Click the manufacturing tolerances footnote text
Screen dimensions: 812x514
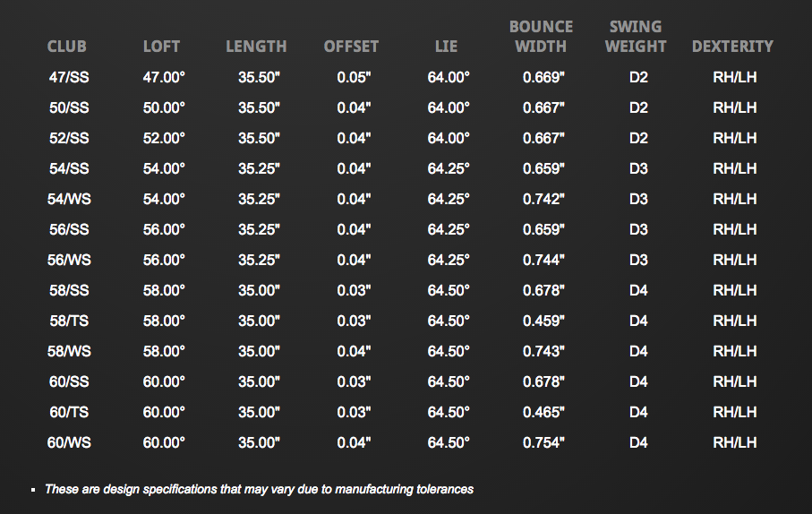[x=259, y=489]
